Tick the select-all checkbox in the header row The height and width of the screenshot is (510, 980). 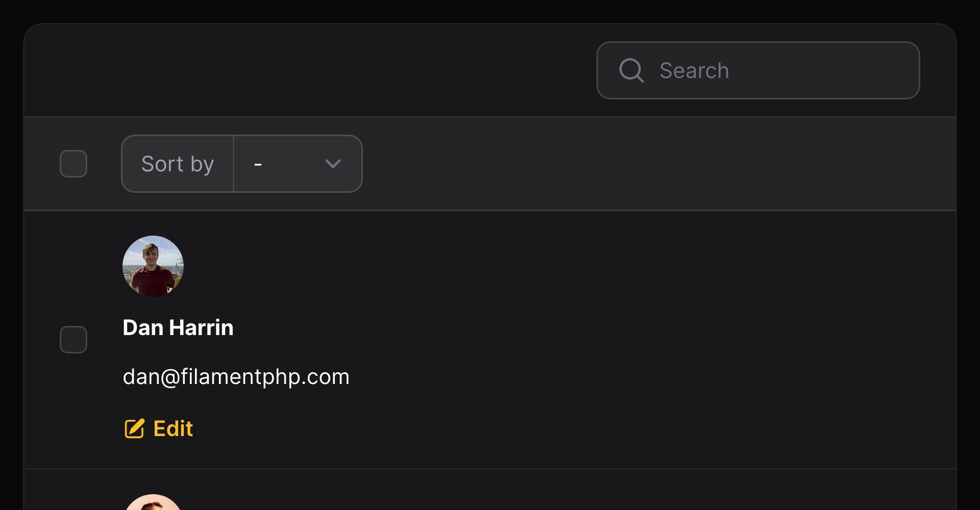click(73, 164)
